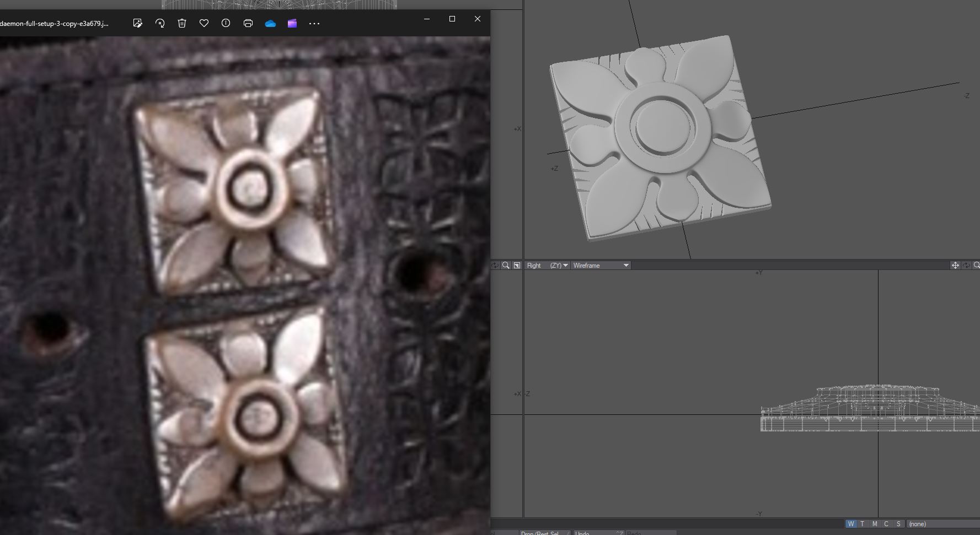The width and height of the screenshot is (980, 535).
Task: Click the zoom icon right of the pan icon
Action: click(977, 266)
